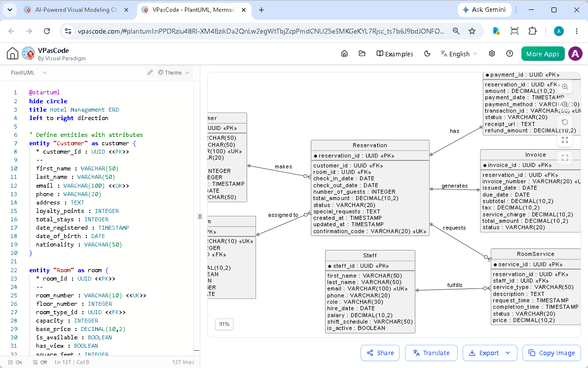The image size is (588, 368).
Task: Click the purple user avatar A
Action: pos(575,54)
